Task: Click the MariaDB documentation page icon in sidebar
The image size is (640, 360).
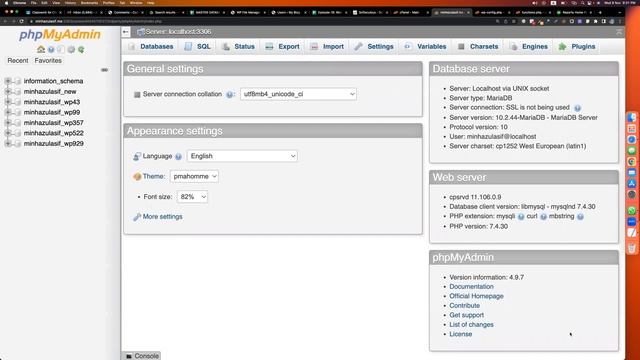Action: (x=61, y=49)
